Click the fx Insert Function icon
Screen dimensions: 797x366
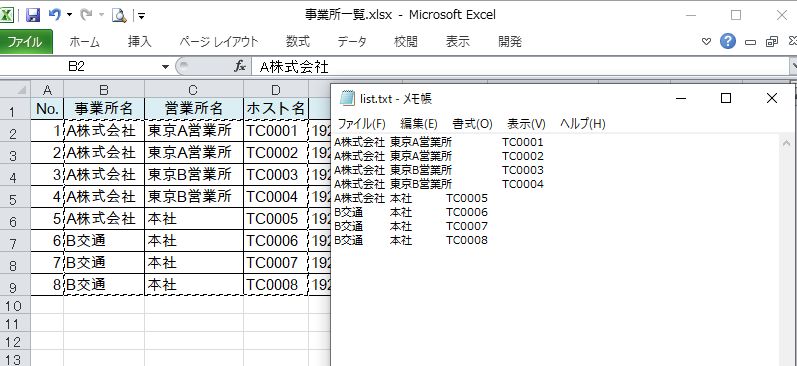coord(240,66)
